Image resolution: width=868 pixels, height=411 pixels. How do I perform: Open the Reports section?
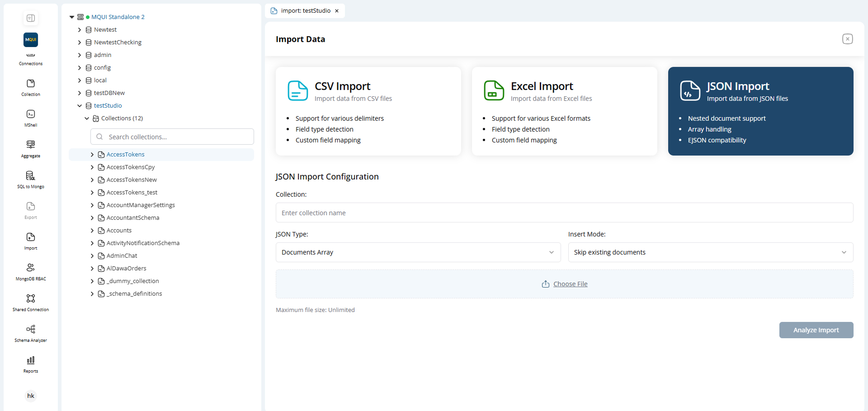tap(30, 363)
